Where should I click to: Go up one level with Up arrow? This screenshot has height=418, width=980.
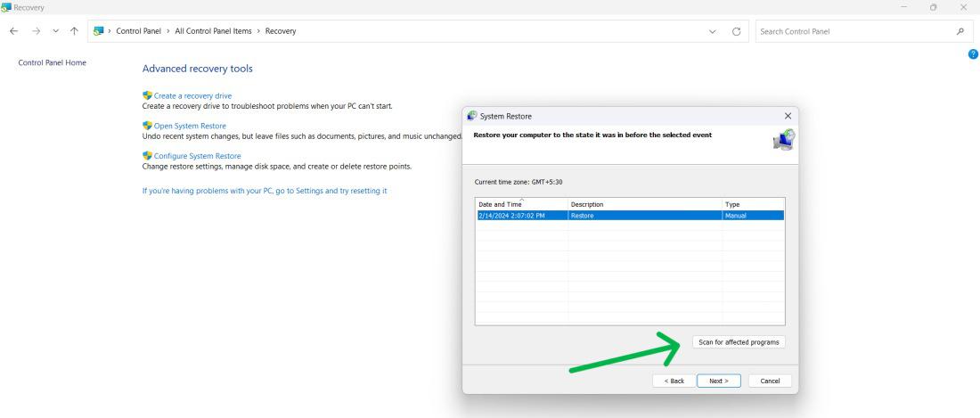click(74, 31)
